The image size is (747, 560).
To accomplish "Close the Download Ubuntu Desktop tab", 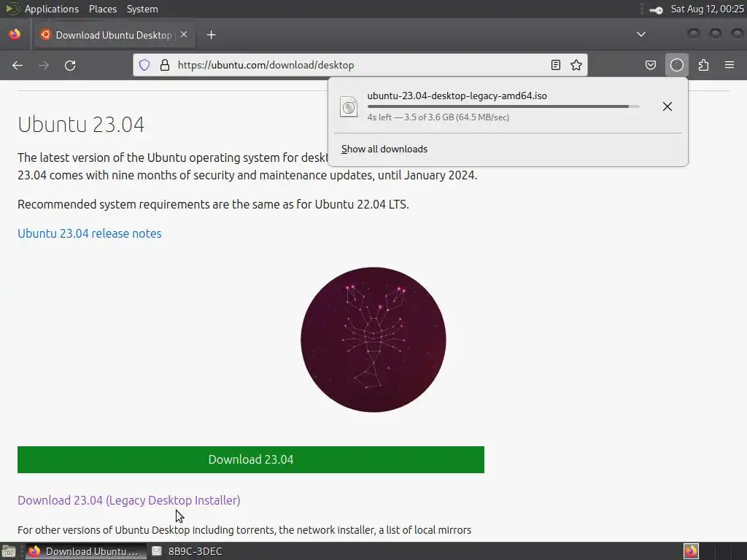I will click(x=184, y=35).
